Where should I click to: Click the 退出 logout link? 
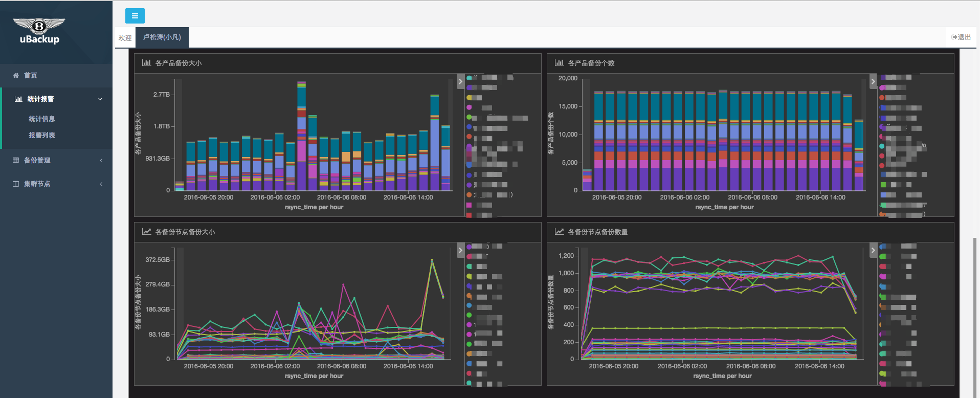coord(961,37)
